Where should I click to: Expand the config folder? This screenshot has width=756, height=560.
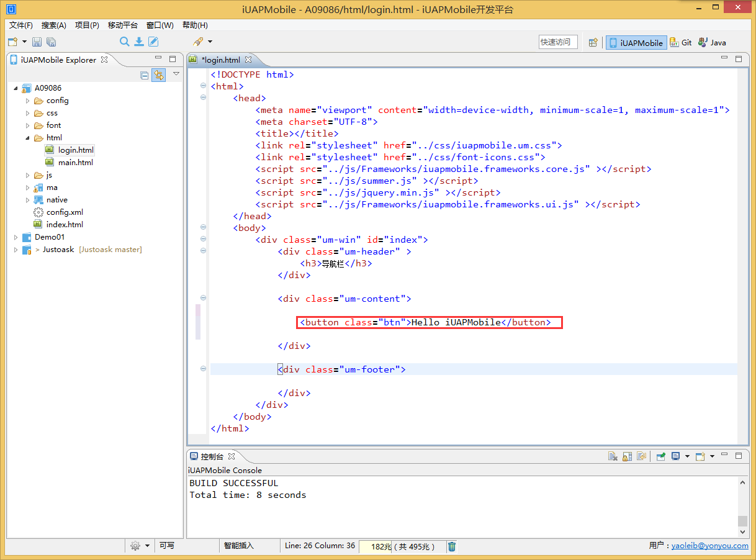27,101
